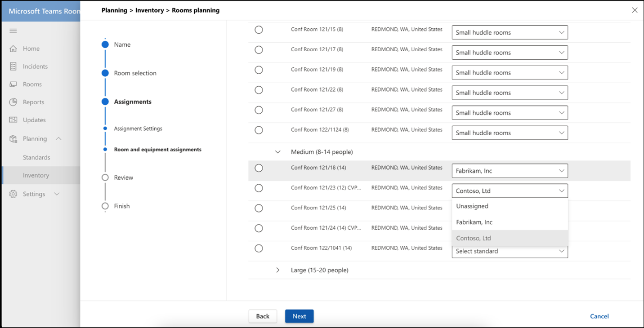The image size is (644, 328).
Task: Select radio for Conf Room 121/24 (14)
Action: (259, 228)
